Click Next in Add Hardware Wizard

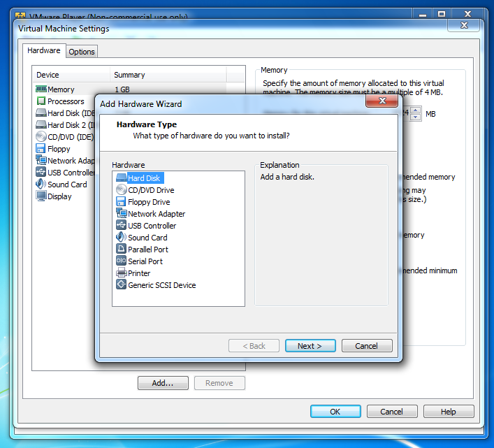pyautogui.click(x=310, y=346)
